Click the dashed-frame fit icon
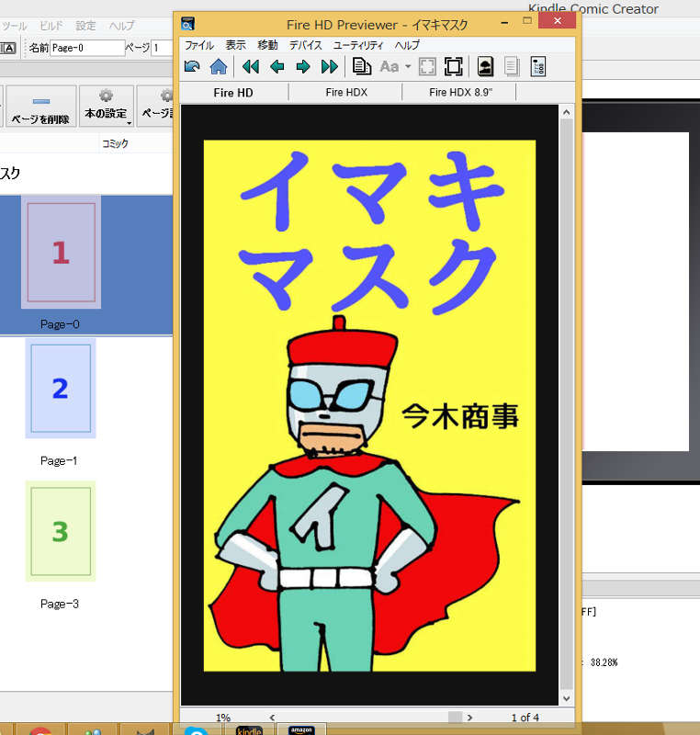This screenshot has height=735, width=700. (x=427, y=66)
